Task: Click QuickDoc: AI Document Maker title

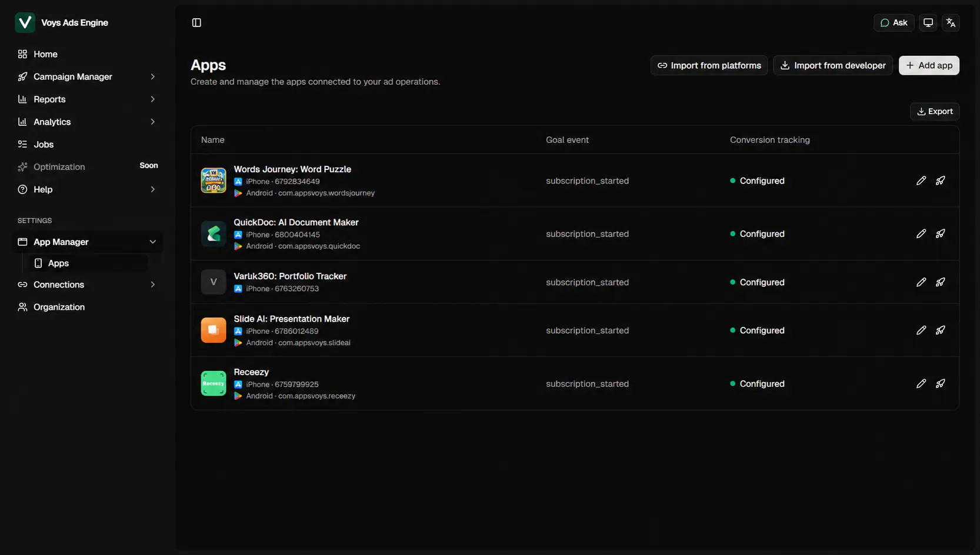Action: click(x=296, y=222)
